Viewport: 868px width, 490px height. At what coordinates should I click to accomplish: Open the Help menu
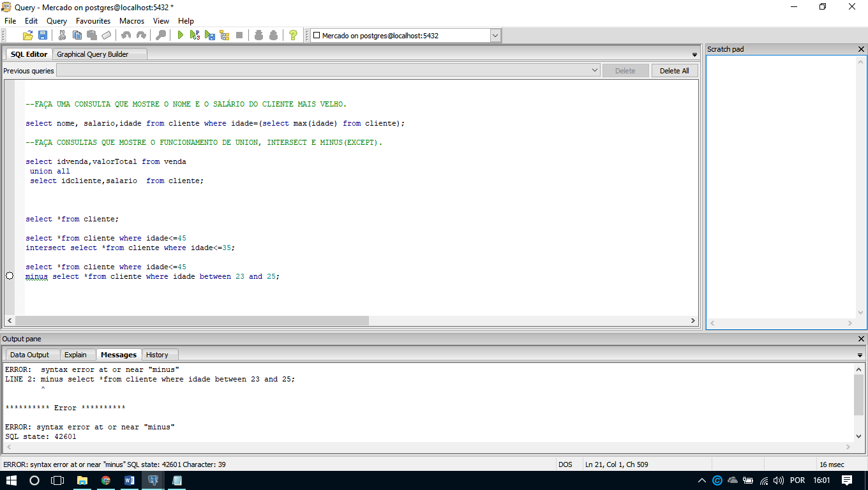[x=186, y=21]
